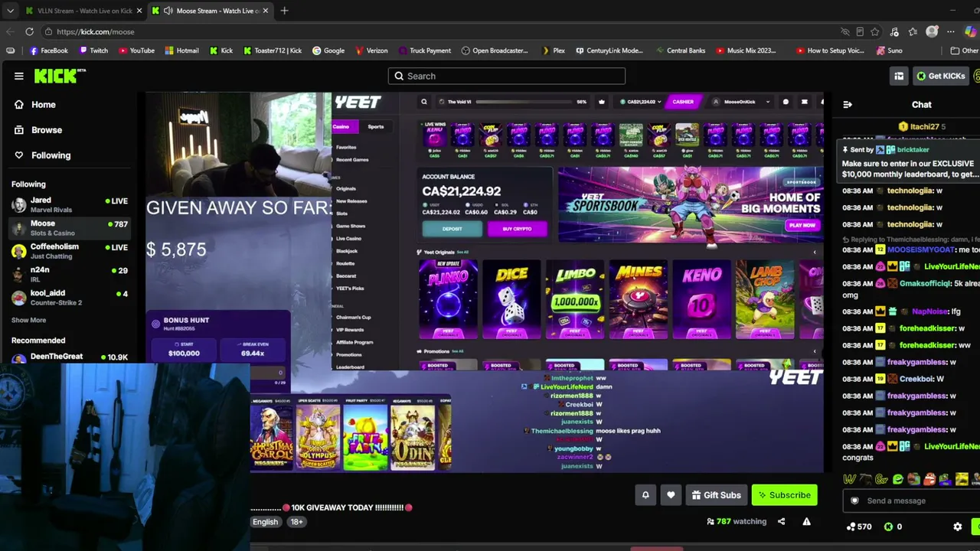Image resolution: width=980 pixels, height=551 pixels.
Task: Click the 18+ stream tag
Action: (296, 522)
